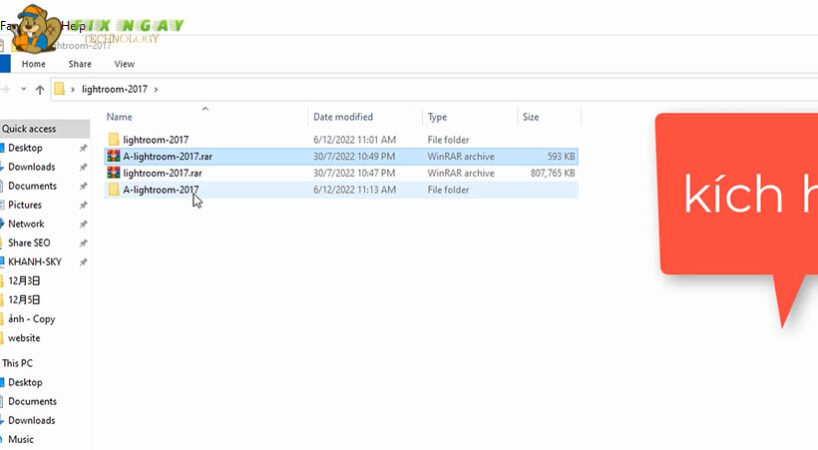
Task: Sort files by Date modified column
Action: [342, 117]
